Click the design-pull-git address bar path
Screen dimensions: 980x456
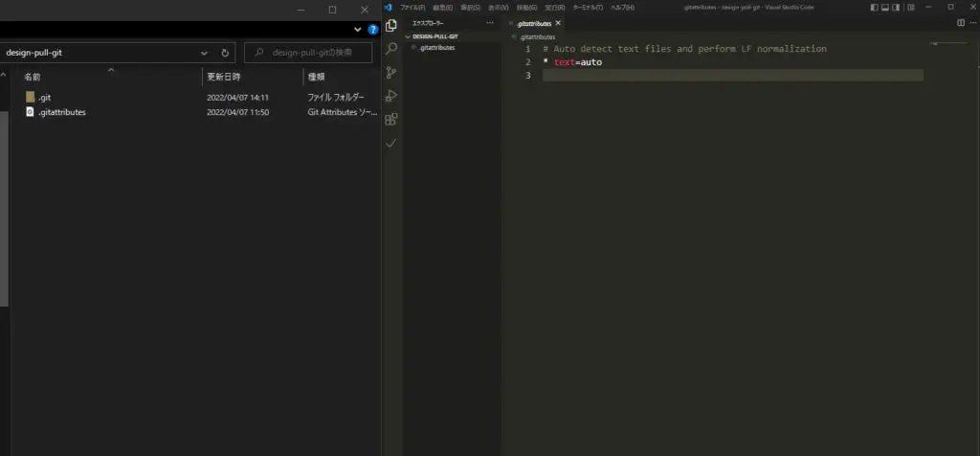(34, 53)
